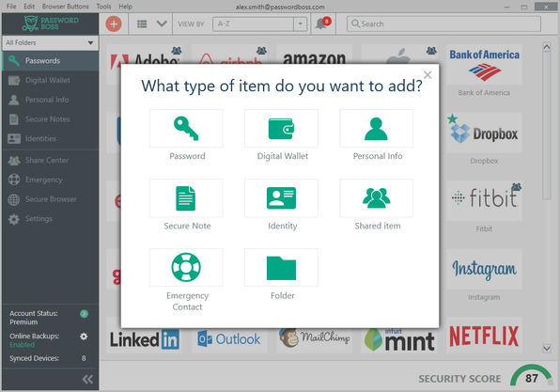Pick the Folder icon tile

[281, 267]
